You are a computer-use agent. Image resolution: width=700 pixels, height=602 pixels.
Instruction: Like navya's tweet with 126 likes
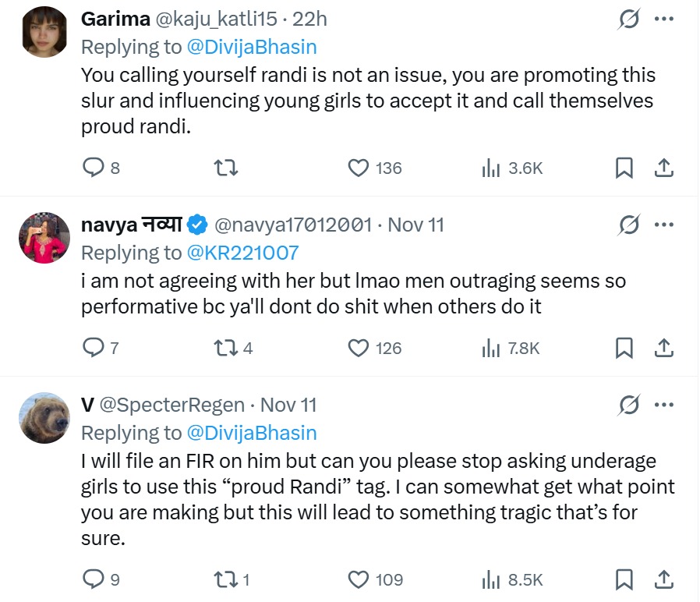(x=359, y=347)
